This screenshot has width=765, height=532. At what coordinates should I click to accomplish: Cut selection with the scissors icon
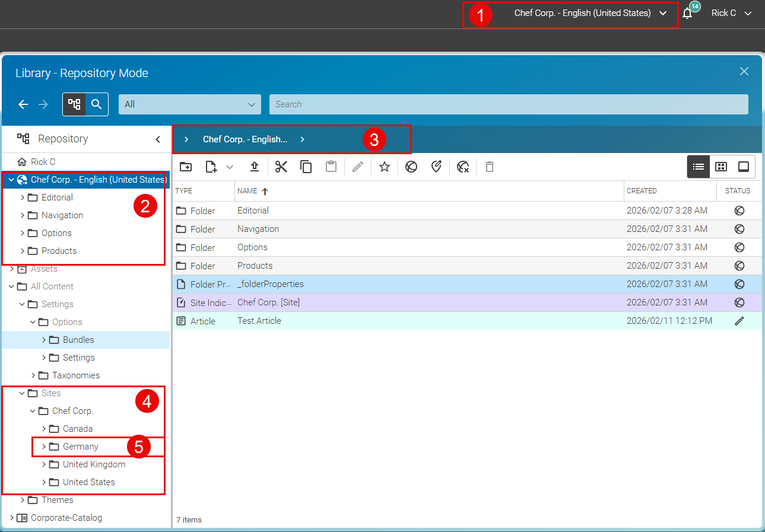tap(281, 167)
